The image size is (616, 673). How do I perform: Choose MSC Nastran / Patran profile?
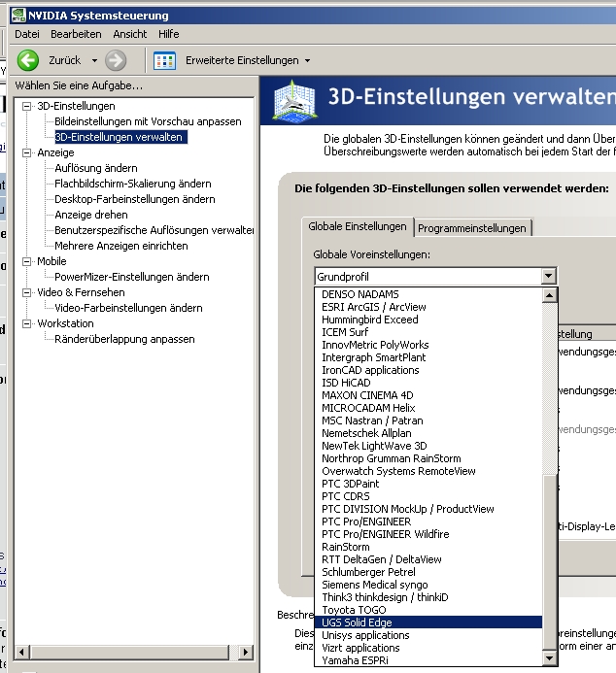coord(428,421)
